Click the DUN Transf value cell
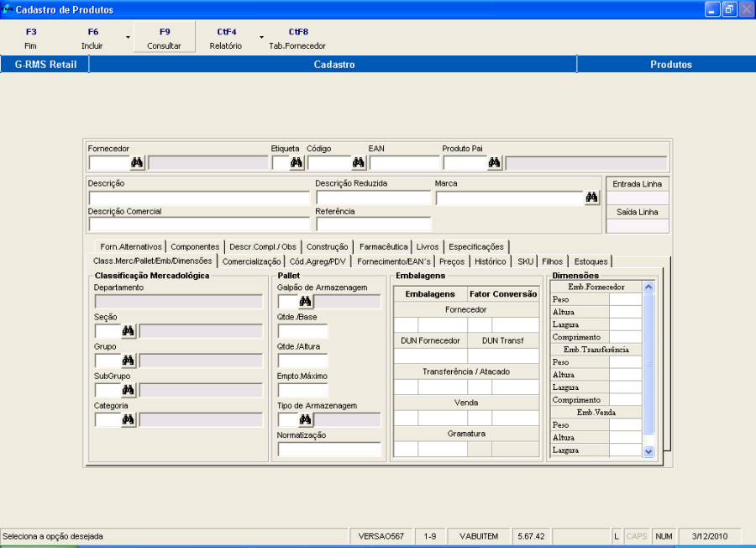 (x=503, y=356)
